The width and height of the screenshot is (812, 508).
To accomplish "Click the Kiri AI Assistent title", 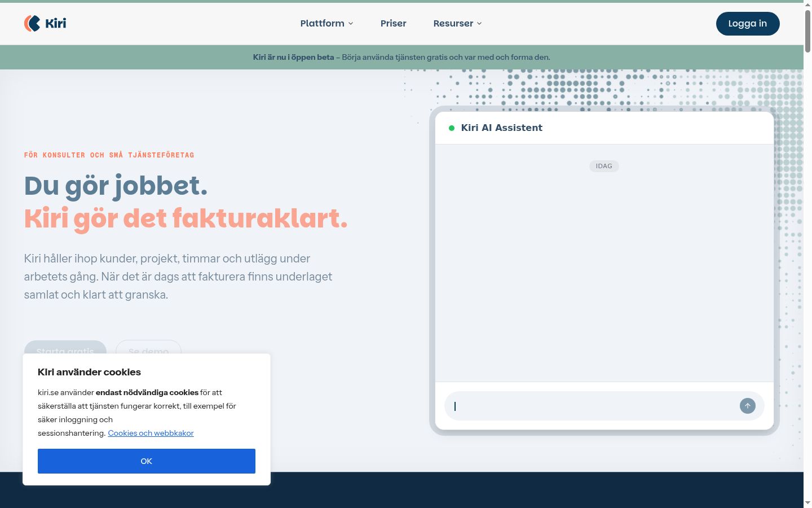I will coord(502,128).
